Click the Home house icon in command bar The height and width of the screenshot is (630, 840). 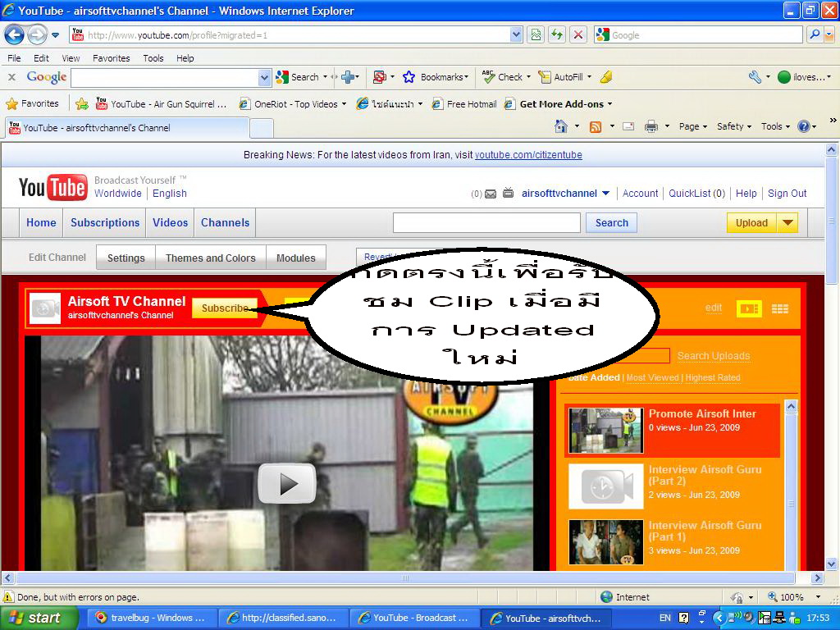(x=561, y=126)
